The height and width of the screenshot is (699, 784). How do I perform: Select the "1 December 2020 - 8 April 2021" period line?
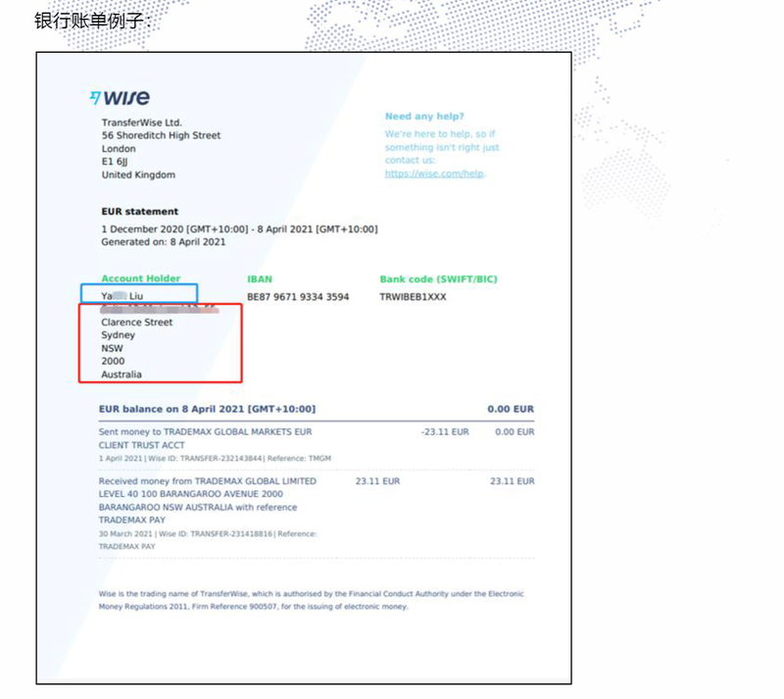pos(239,229)
